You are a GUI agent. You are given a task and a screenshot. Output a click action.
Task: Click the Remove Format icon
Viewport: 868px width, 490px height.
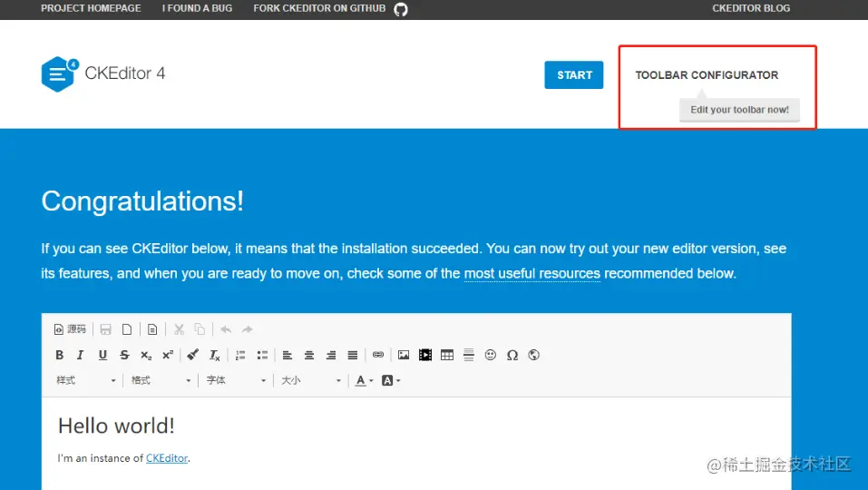[x=215, y=355]
